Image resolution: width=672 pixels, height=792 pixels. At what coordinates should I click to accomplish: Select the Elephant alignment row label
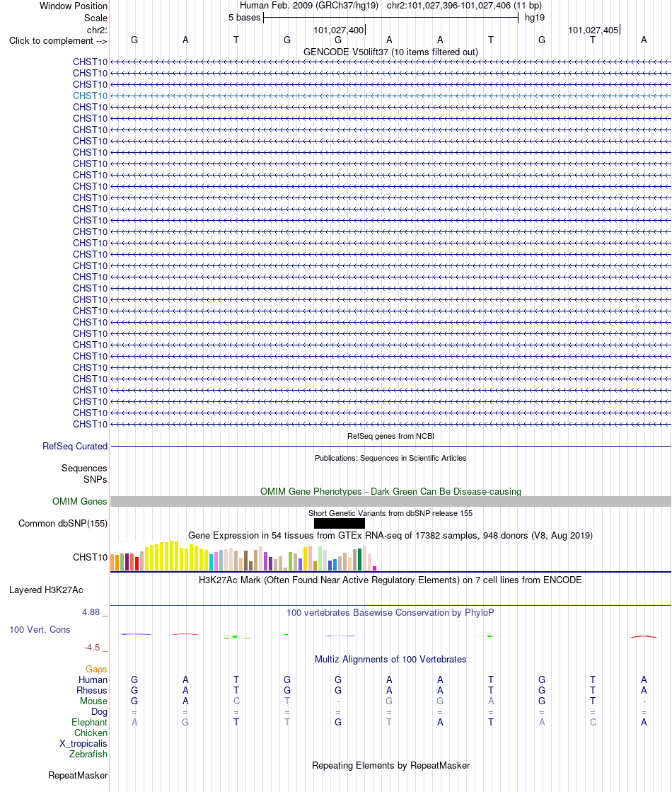pyautogui.click(x=89, y=723)
